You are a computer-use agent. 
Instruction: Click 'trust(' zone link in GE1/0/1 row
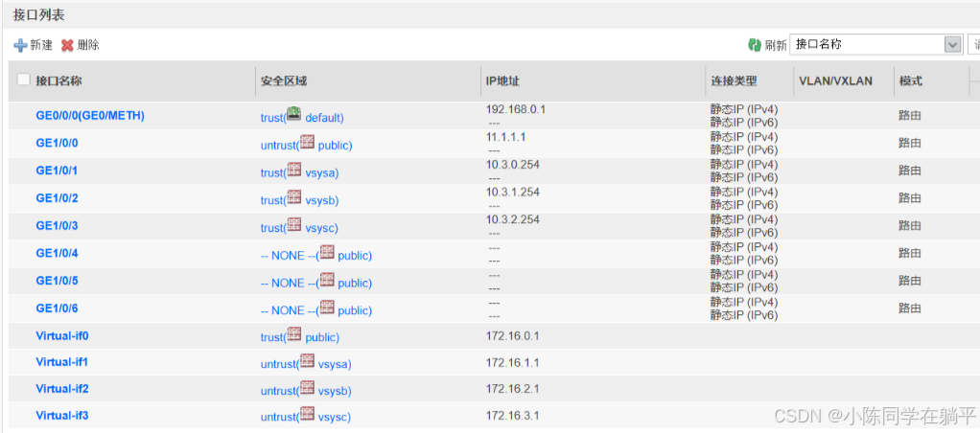pos(273,173)
